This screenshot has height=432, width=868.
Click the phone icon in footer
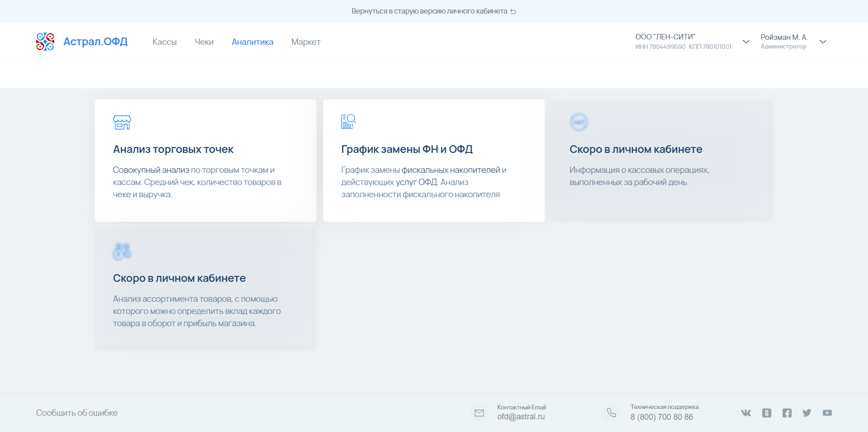(612, 413)
